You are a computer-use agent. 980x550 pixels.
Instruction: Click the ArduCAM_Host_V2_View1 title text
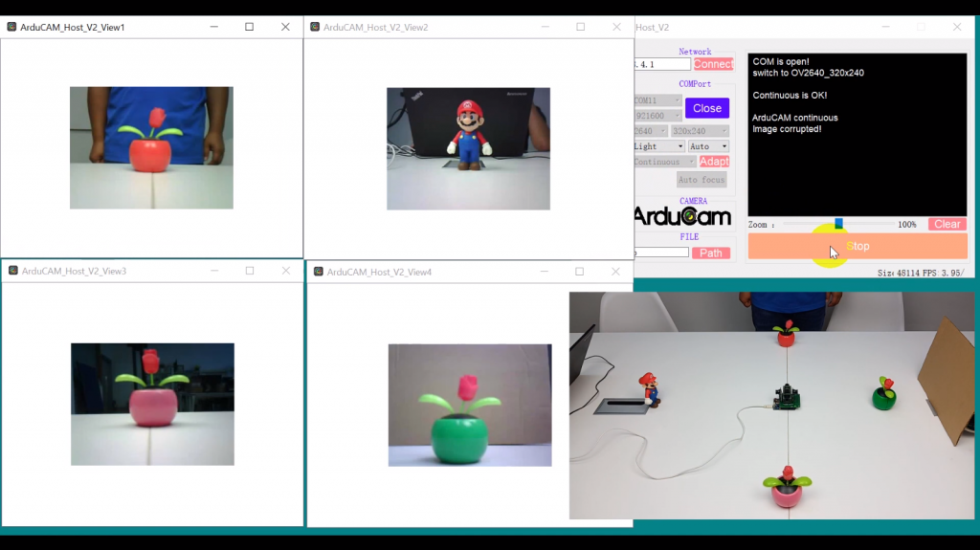73,27
